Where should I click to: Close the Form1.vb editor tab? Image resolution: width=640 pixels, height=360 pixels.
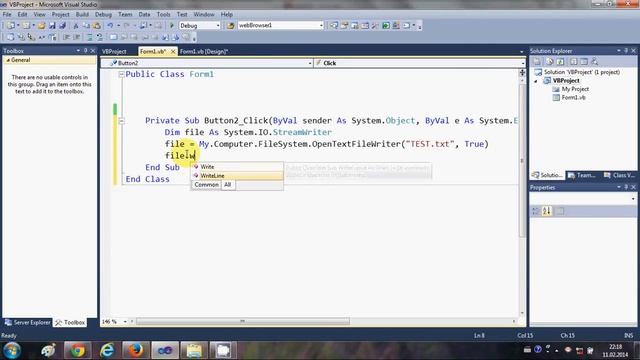pos(173,51)
